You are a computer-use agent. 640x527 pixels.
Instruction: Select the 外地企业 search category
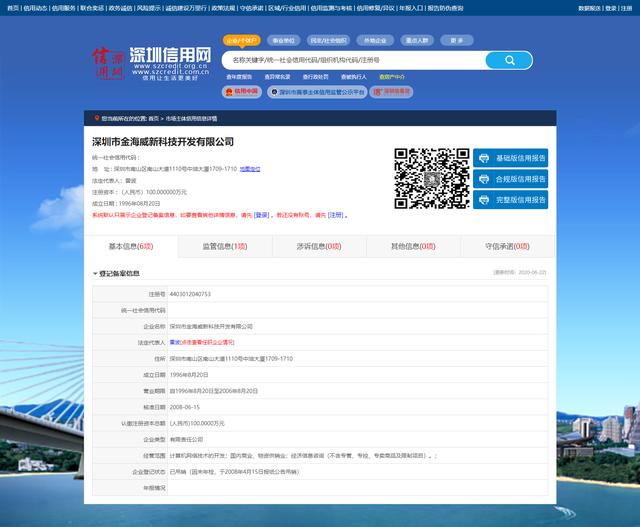tap(375, 40)
